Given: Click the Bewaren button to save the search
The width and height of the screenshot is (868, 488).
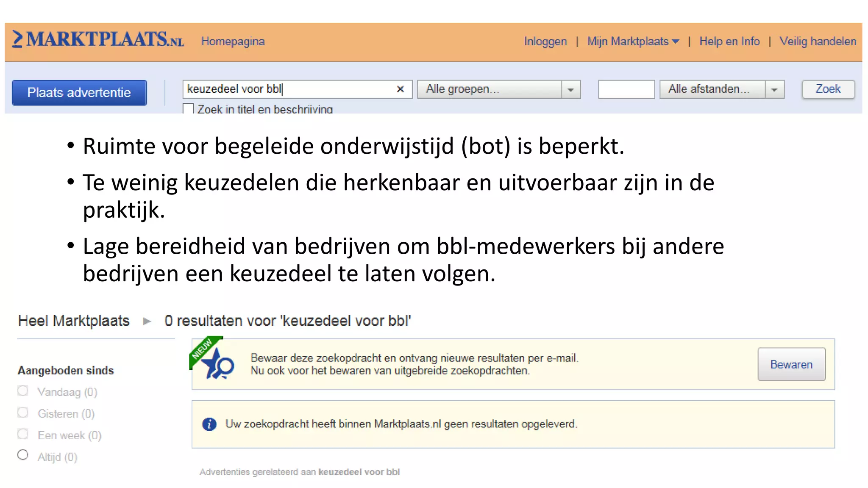Looking at the screenshot, I should coord(791,364).
